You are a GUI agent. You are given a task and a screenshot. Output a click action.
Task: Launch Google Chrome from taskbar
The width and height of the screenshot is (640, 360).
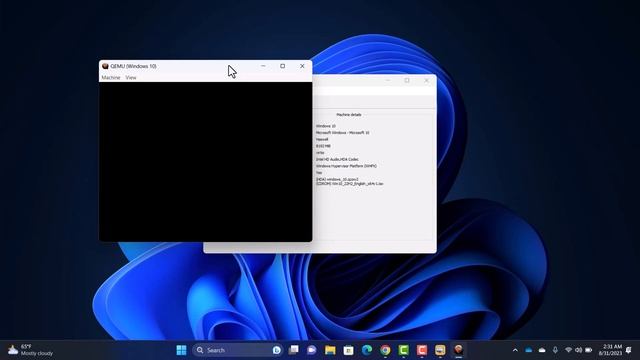pyautogui.click(x=385, y=350)
